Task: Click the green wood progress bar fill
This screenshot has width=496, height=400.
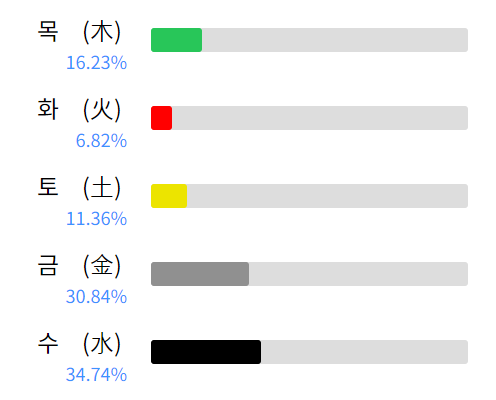Action: 176,40
